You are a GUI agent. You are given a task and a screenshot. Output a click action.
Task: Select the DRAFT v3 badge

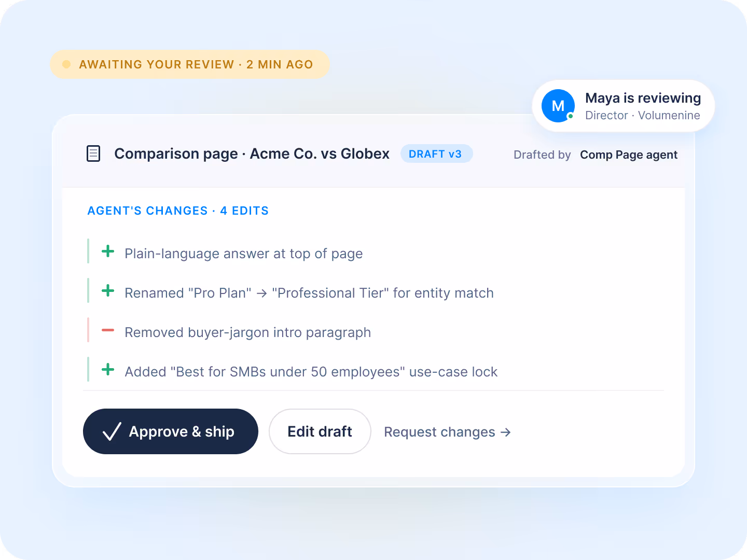(436, 154)
